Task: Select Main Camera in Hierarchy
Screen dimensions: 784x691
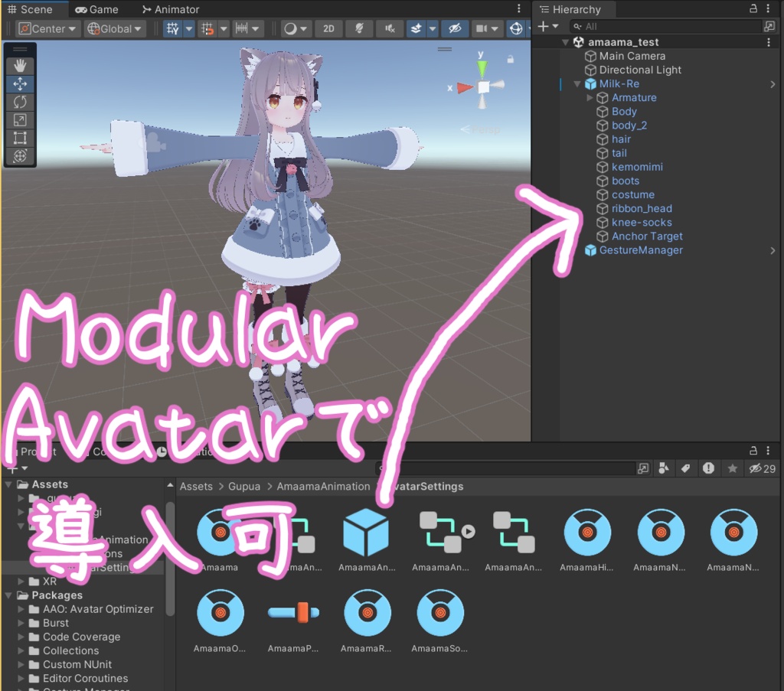Action: [632, 56]
